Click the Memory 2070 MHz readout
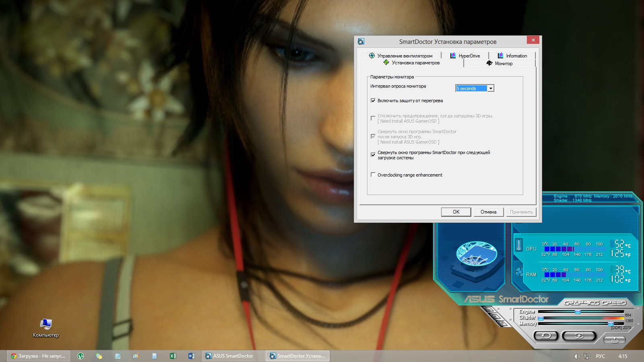644x362 pixels. pos(613,196)
